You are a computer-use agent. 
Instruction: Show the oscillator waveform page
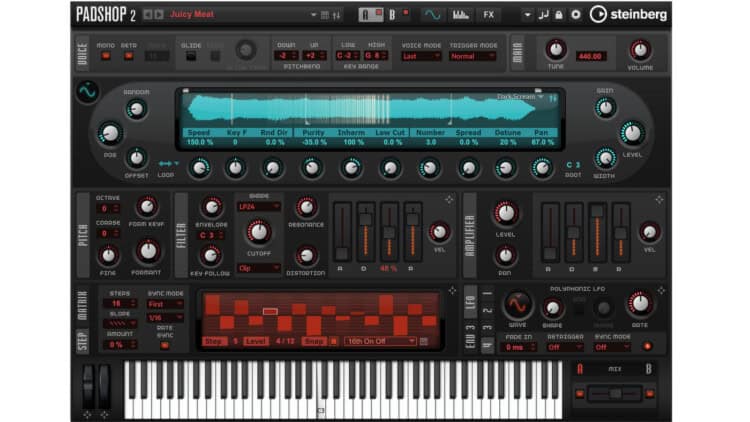click(x=432, y=14)
